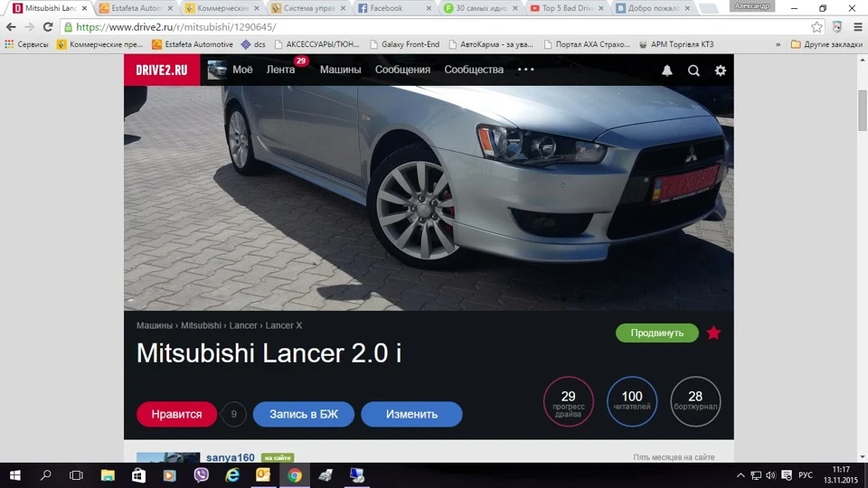Screen dimensions: 868x488
Task: Open Коммерческие пре... bookmark
Action: click(x=99, y=44)
